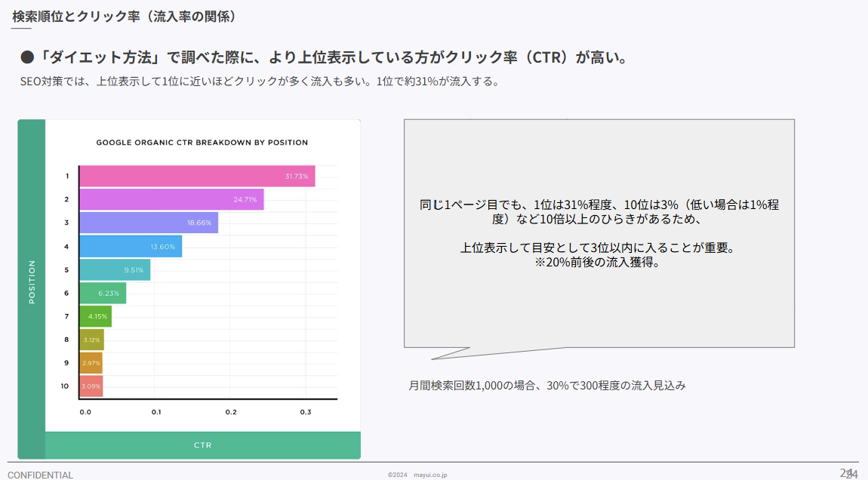This screenshot has width=868, height=480.
Task: Select the headline starting 「ダイエット方法」で調べた際に
Action: coord(324,57)
